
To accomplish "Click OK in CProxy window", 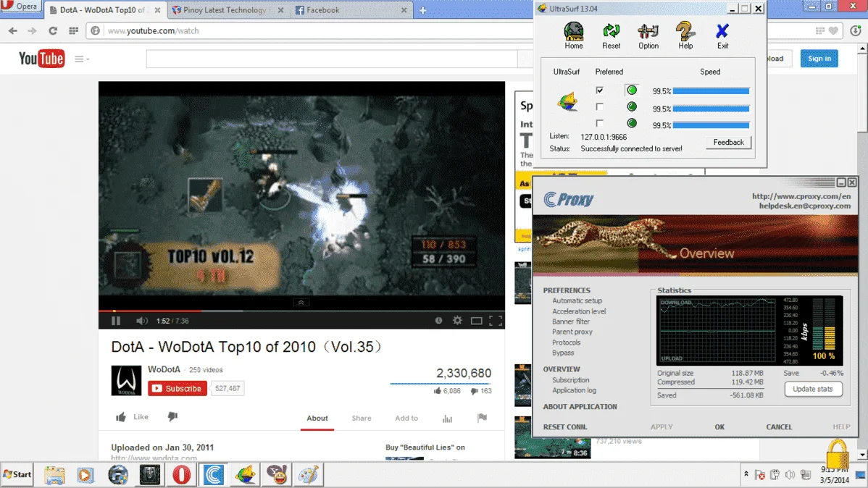I will [x=719, y=427].
